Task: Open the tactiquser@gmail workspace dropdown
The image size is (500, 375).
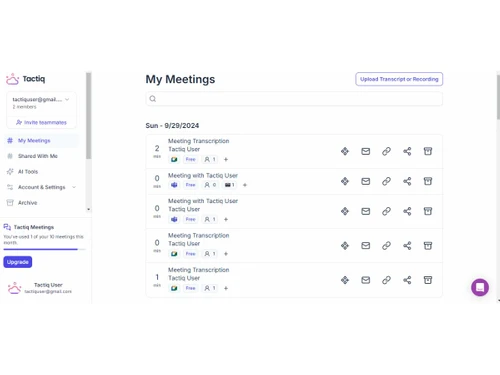Action: click(41, 100)
